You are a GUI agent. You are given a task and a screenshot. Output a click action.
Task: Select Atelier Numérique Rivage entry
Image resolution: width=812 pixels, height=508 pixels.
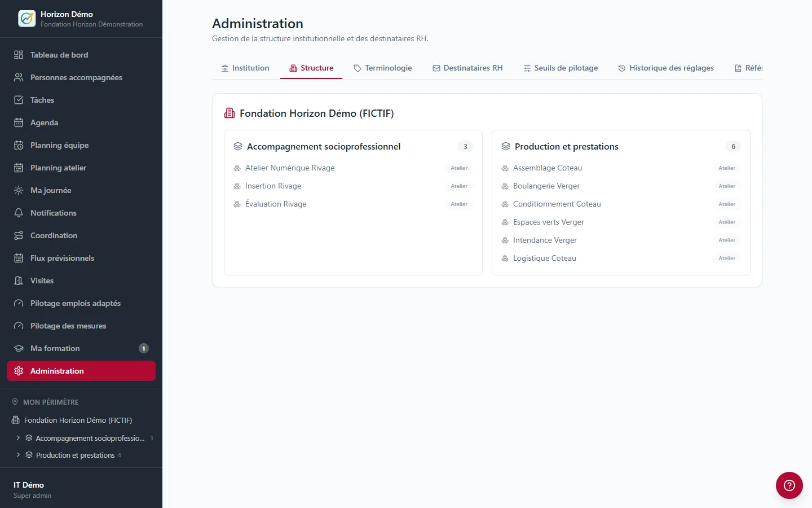353,168
